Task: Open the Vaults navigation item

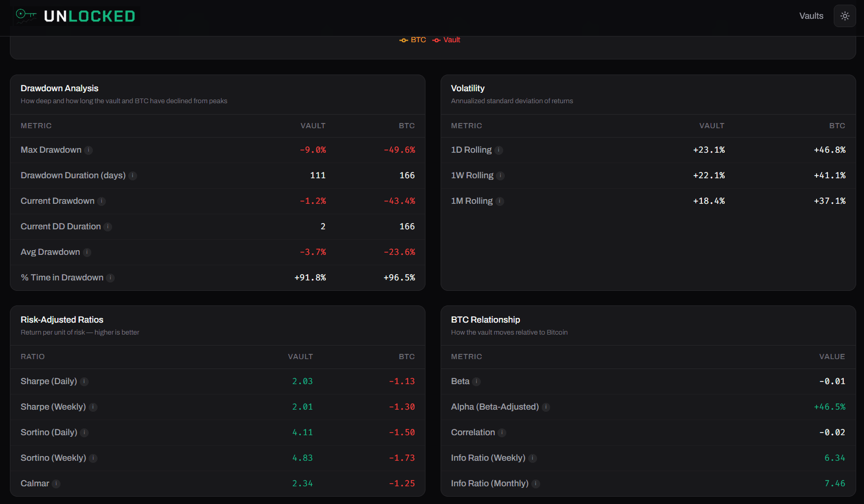Action: 811,16
